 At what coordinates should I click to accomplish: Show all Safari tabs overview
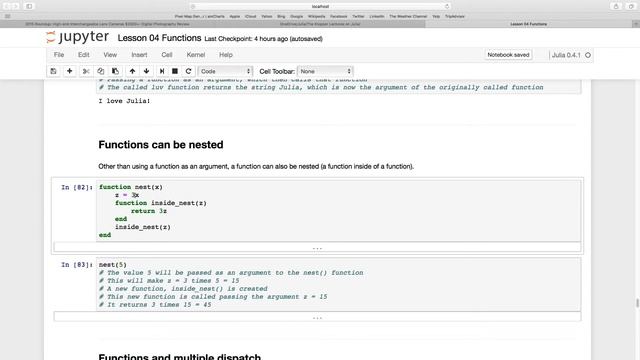(631, 7)
